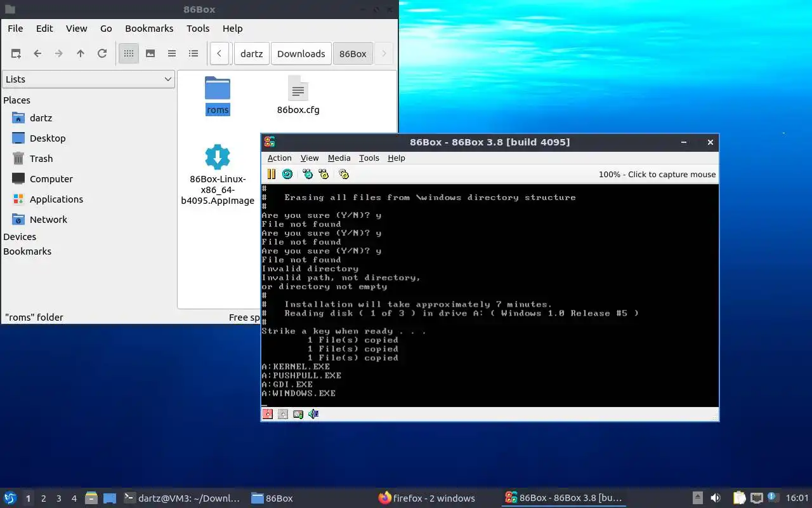Click the show desktop icon in the taskbar
The width and height of the screenshot is (812, 508).
coord(110,498)
